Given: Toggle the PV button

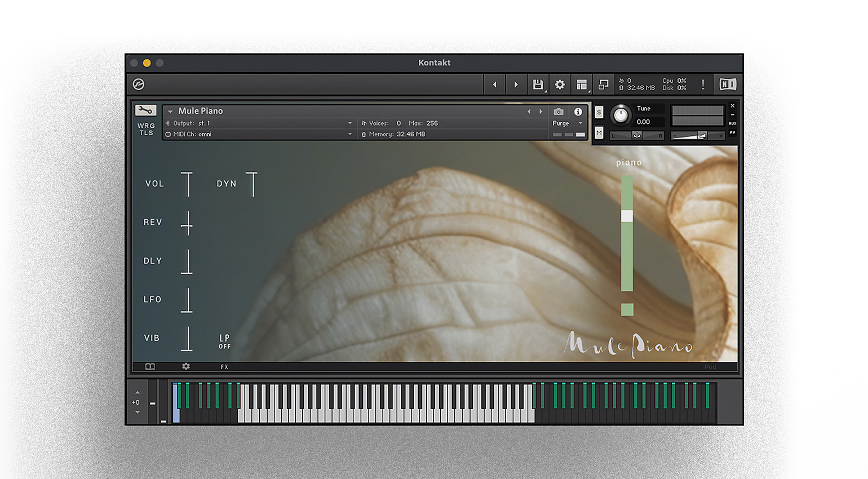Looking at the screenshot, I should [x=732, y=132].
